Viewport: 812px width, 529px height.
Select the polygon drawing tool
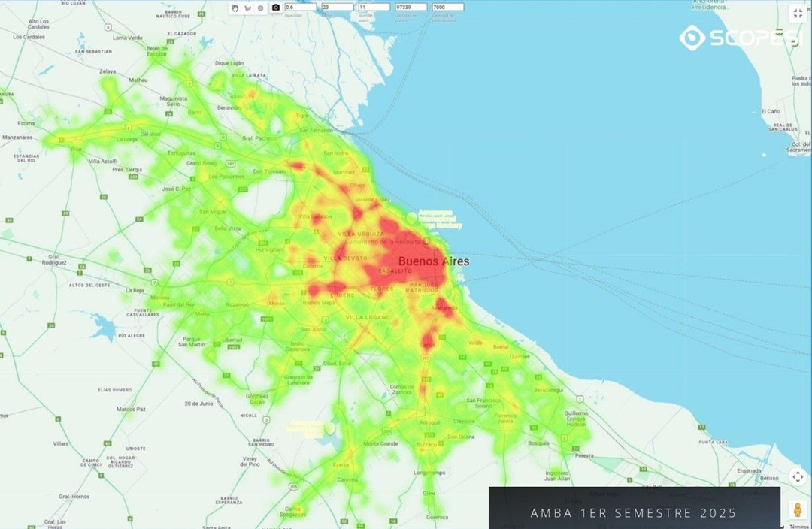247,7
